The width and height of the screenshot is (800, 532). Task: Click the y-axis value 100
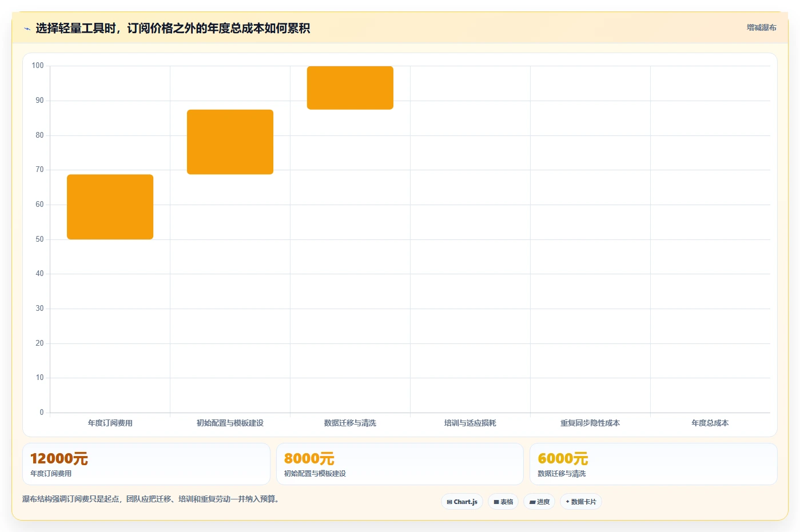pyautogui.click(x=38, y=66)
